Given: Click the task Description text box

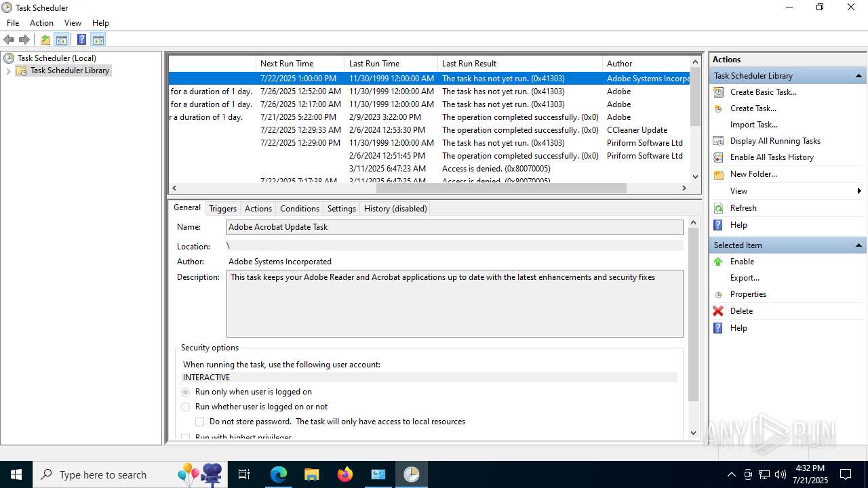Looking at the screenshot, I should [x=454, y=304].
